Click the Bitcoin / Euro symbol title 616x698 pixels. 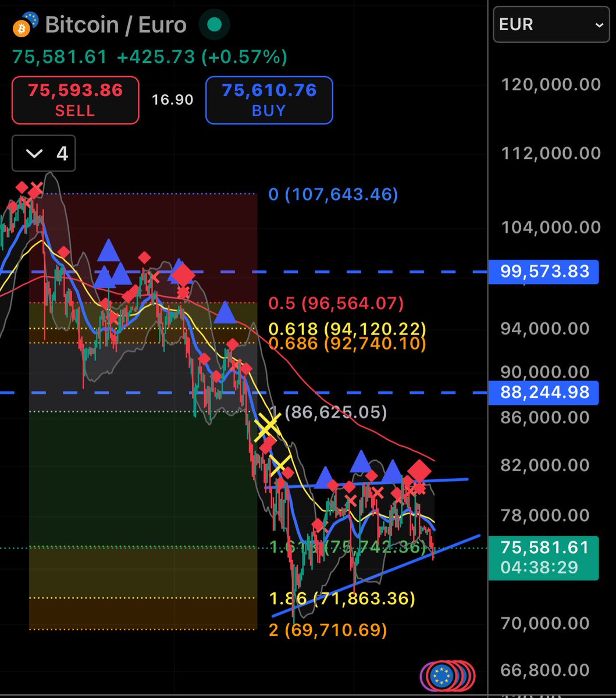(116, 25)
